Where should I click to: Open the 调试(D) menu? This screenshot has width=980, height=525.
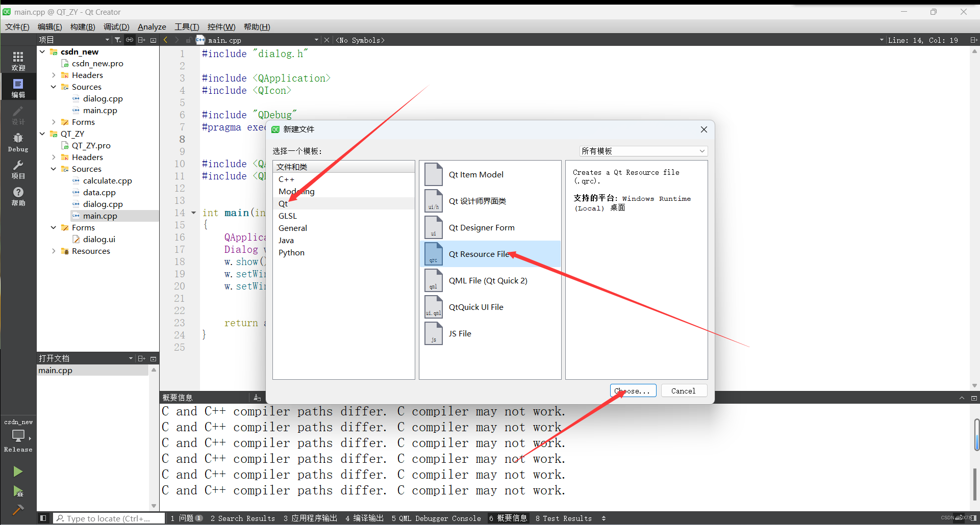(x=116, y=27)
